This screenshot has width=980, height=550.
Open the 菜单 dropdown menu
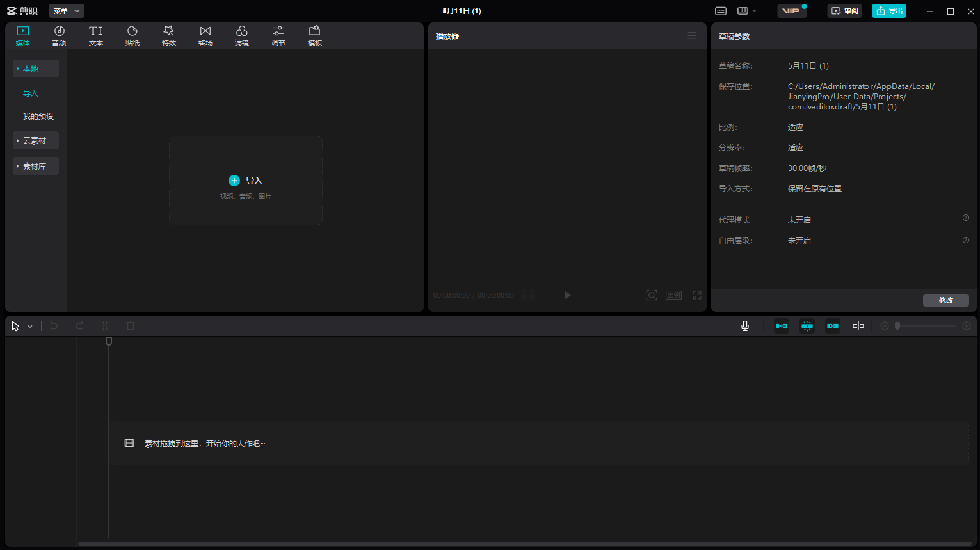click(x=66, y=11)
